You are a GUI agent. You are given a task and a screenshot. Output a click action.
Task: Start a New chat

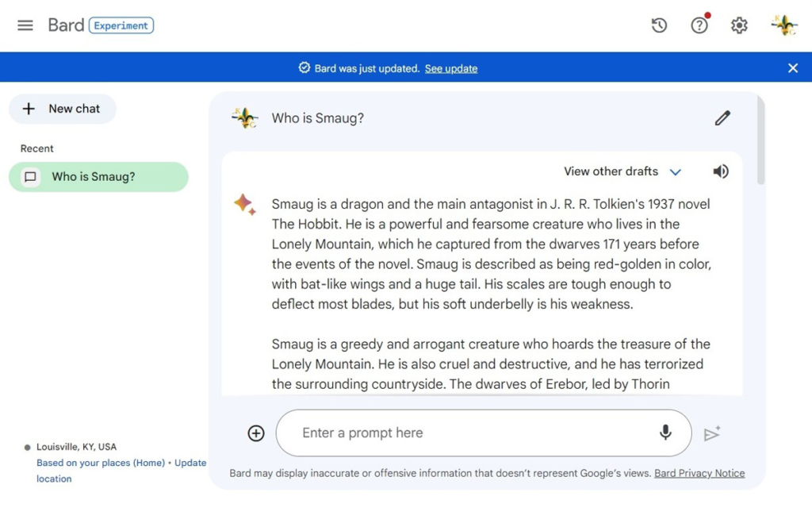[x=63, y=109]
